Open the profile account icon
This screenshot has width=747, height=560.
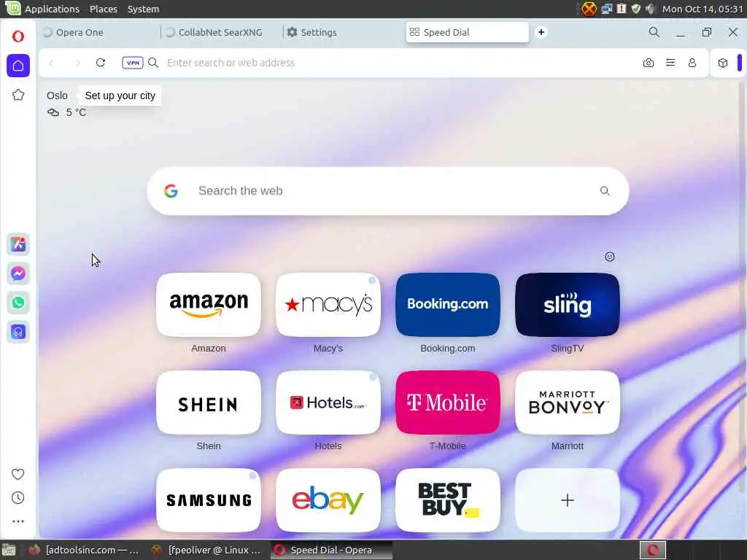[692, 63]
